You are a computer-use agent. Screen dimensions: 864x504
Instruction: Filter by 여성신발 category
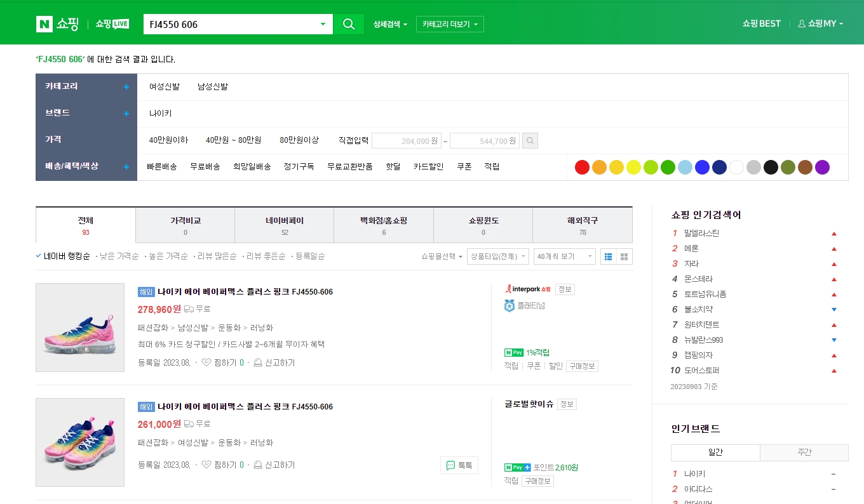[x=165, y=86]
